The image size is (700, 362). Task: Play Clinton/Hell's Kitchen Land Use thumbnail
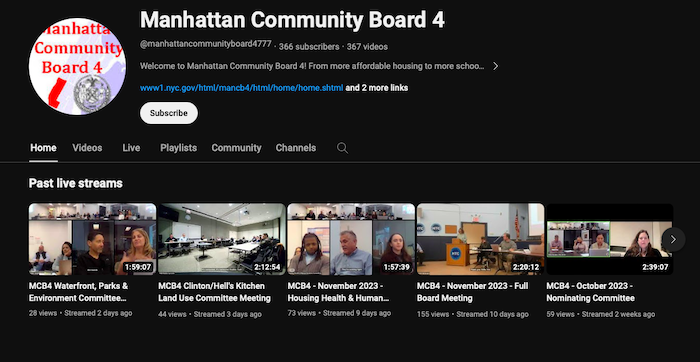[222, 239]
